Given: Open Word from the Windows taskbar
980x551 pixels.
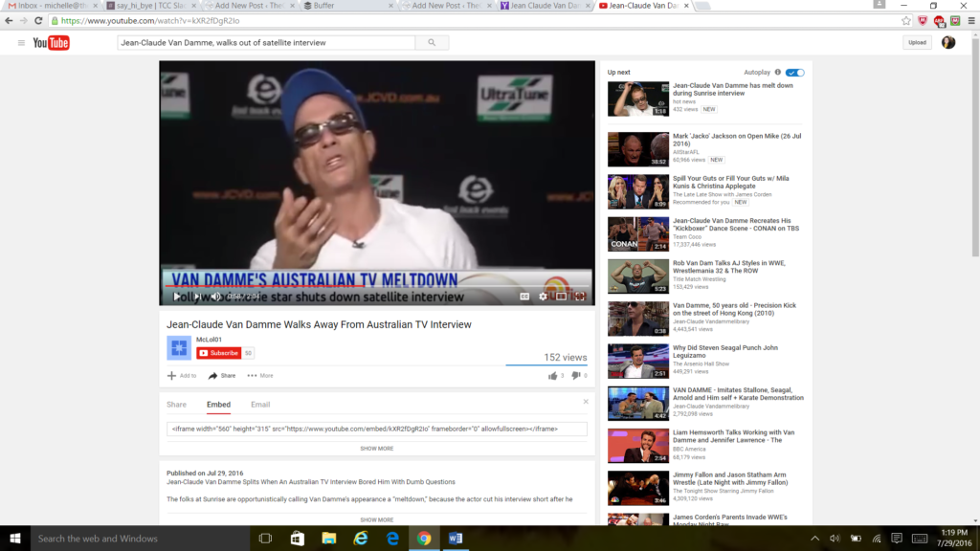Looking at the screenshot, I should (x=455, y=539).
